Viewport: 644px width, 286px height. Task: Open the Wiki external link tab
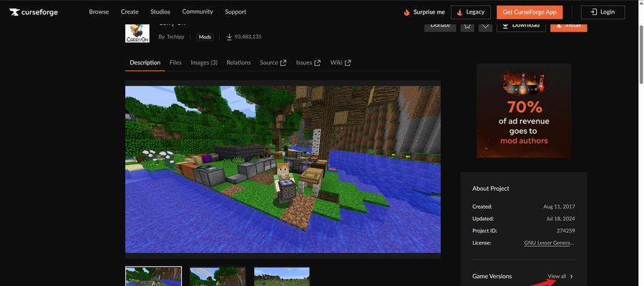tap(341, 63)
